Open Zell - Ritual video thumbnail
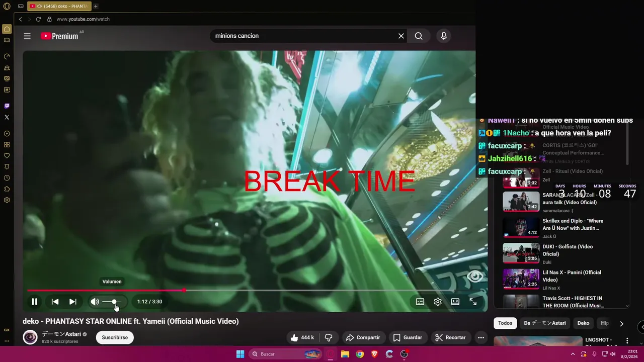Screen dimensions: 644x362 (521, 177)
